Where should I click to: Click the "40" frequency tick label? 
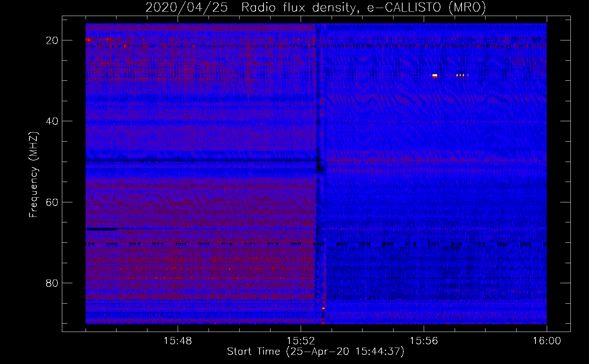[x=52, y=121]
